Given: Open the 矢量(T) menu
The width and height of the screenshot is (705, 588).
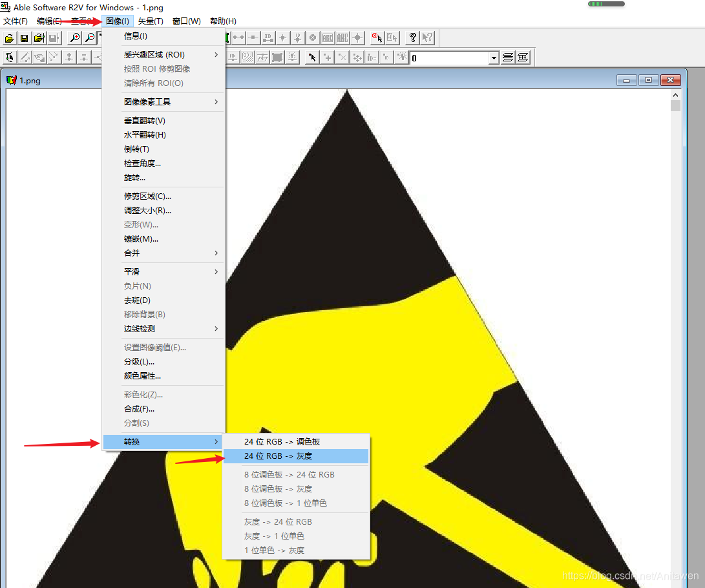Looking at the screenshot, I should pyautogui.click(x=151, y=21).
